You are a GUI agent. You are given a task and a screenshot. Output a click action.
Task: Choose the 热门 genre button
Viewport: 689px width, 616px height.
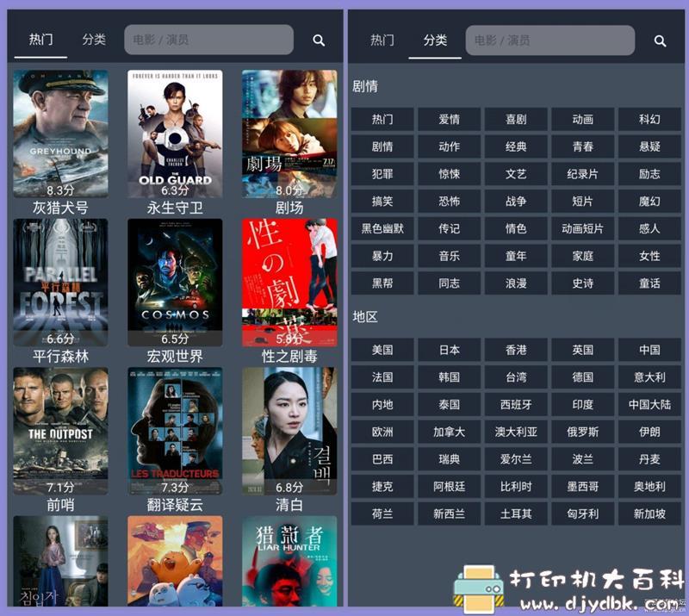point(382,119)
